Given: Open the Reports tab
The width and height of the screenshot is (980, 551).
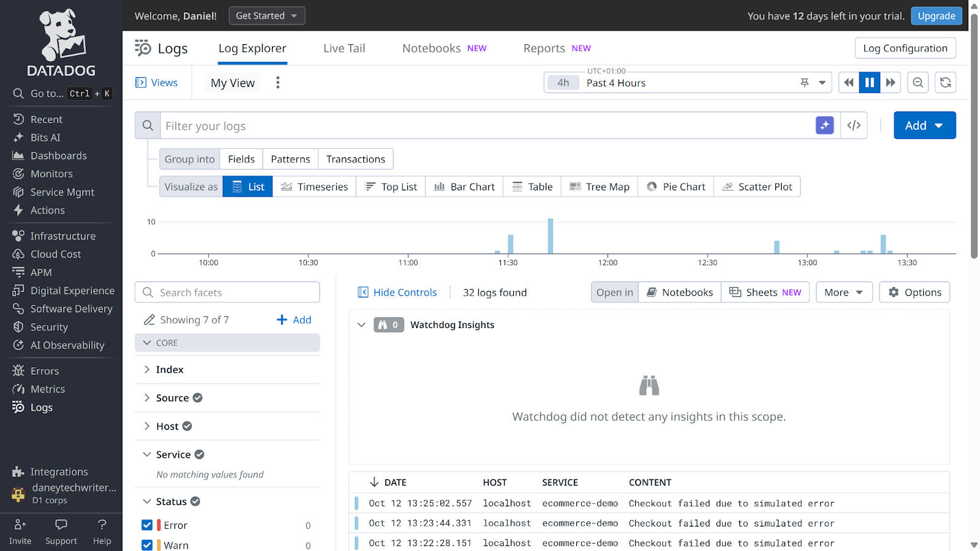Looking at the screenshot, I should [x=557, y=48].
